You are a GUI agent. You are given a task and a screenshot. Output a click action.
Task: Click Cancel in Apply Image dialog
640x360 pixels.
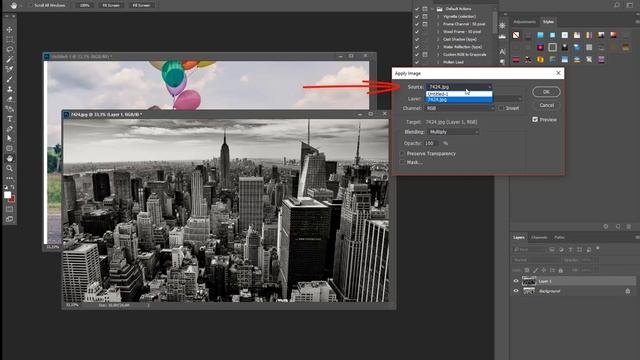point(546,105)
